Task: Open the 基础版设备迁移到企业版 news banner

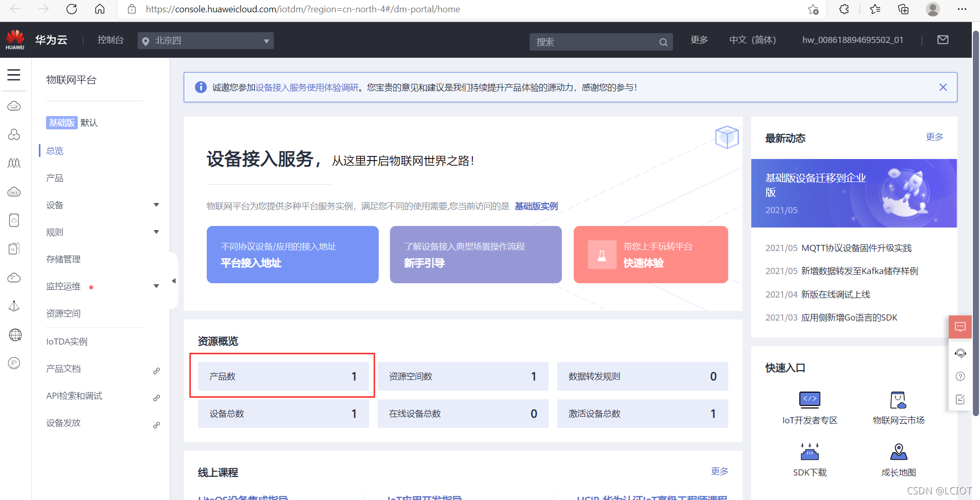Action: tap(854, 193)
